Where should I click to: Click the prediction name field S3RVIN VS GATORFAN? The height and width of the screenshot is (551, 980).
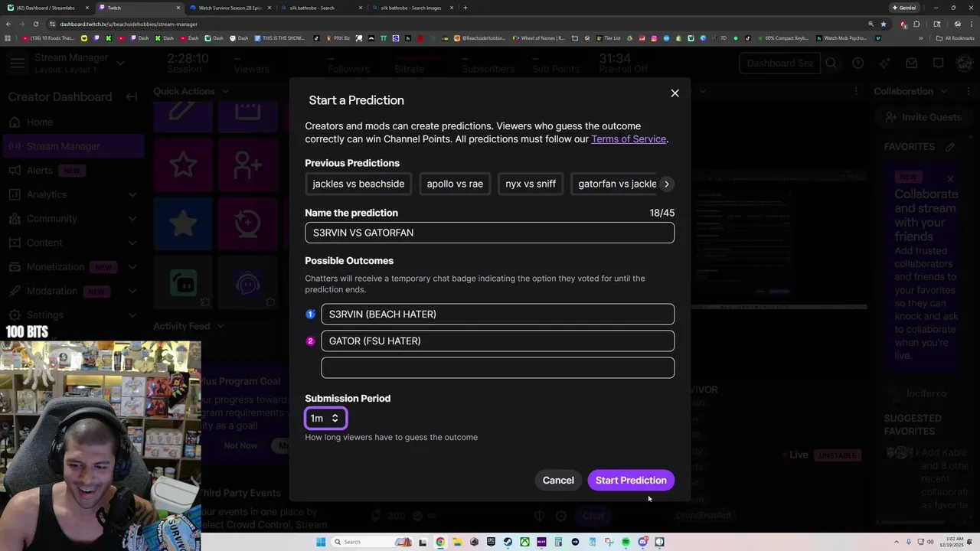(x=490, y=233)
